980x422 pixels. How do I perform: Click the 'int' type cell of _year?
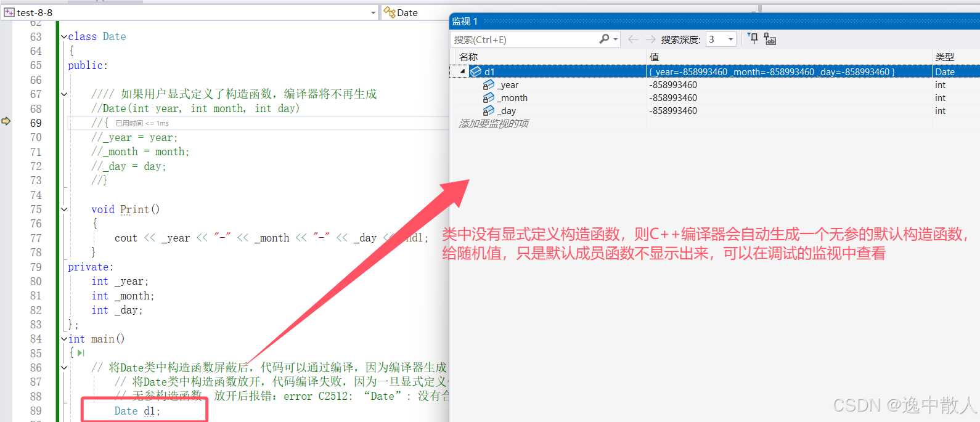pos(956,85)
